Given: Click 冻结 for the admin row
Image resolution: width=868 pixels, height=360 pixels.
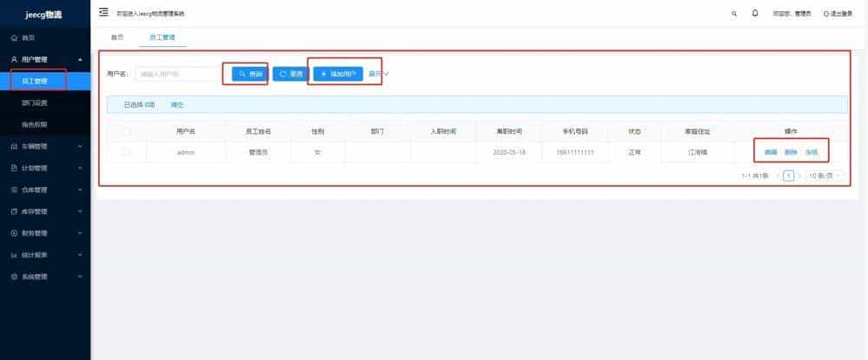Looking at the screenshot, I should (811, 152).
